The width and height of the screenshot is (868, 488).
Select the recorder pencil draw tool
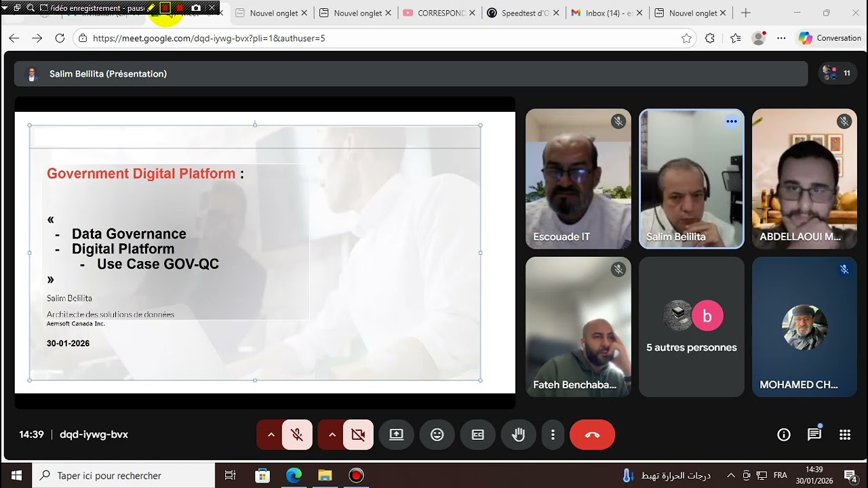151,7
